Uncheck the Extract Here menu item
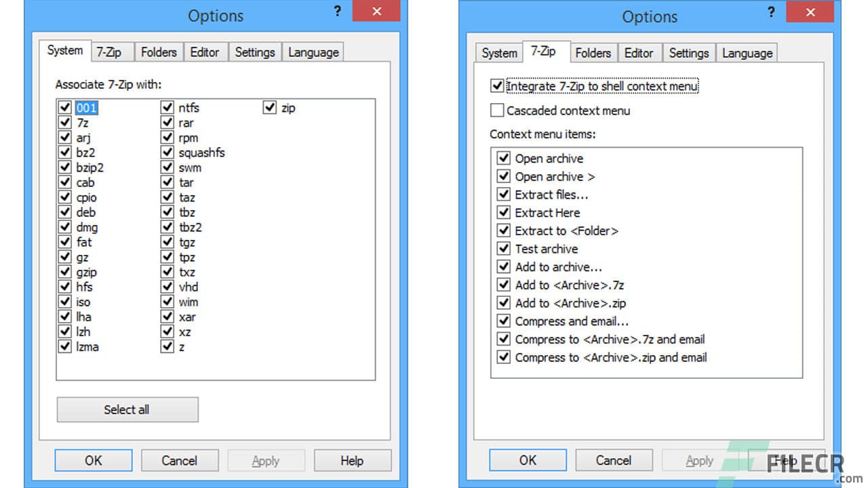868x488 pixels. coord(502,212)
